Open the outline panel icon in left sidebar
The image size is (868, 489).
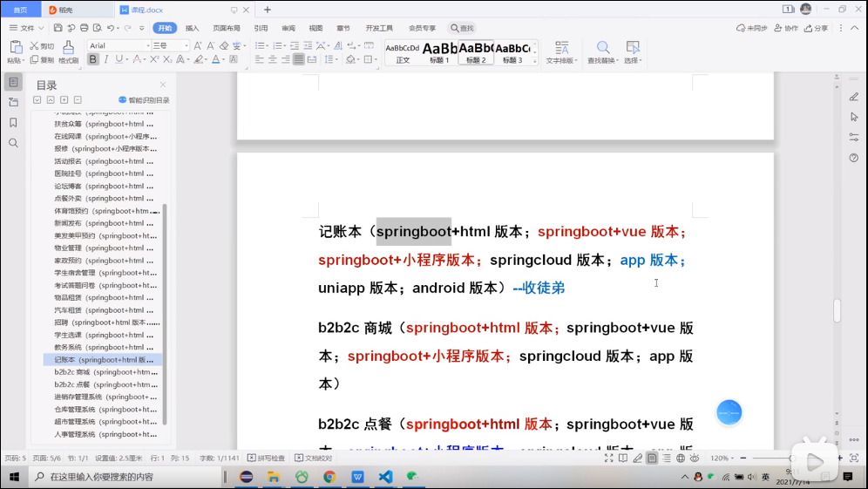click(x=13, y=82)
